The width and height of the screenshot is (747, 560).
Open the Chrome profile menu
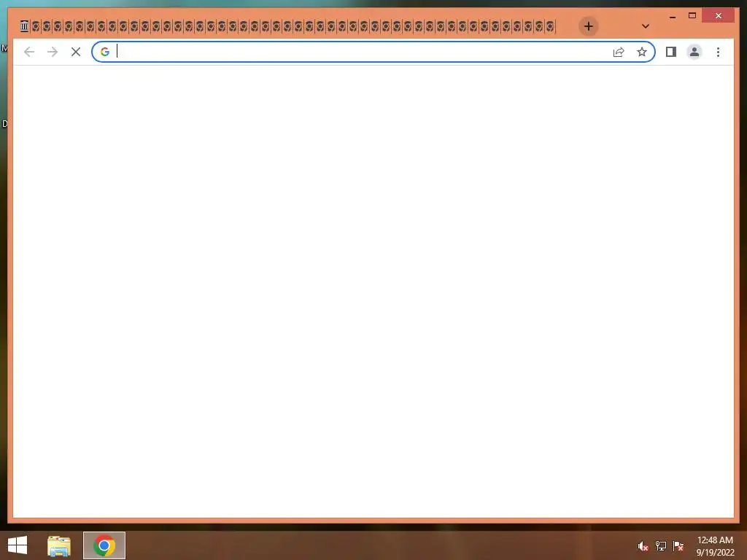click(x=694, y=52)
